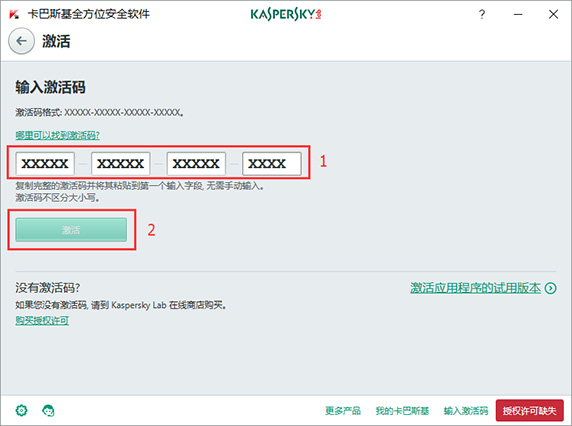Open the 哪里可以找到激活码? link

(x=58, y=136)
